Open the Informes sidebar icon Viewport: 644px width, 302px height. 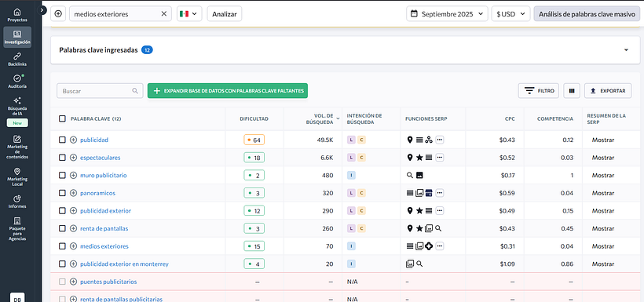(17, 202)
